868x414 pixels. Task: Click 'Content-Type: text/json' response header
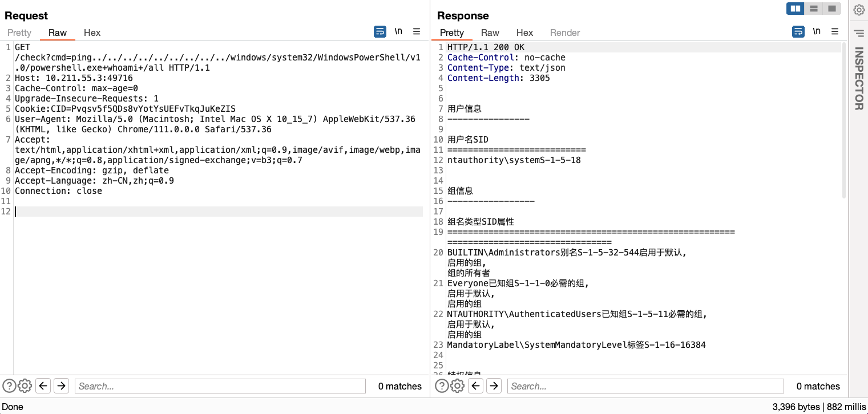(x=506, y=68)
